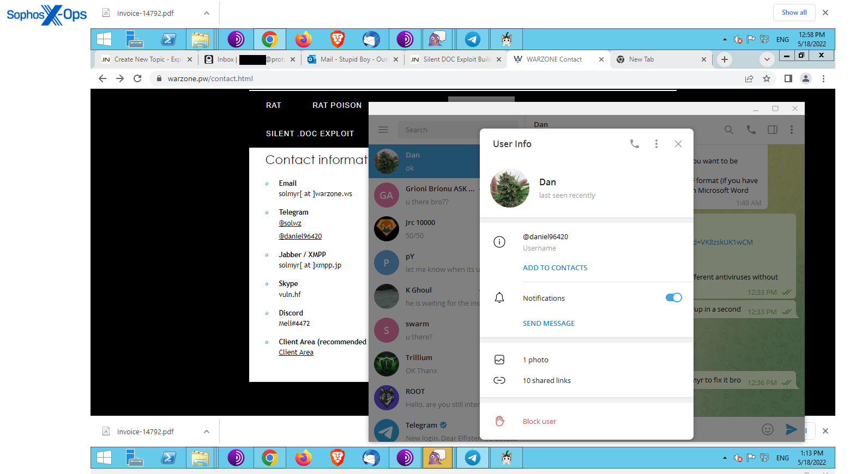Show hidden tray icons on bottom taskbar
This screenshot has width=868, height=474.
click(x=725, y=458)
